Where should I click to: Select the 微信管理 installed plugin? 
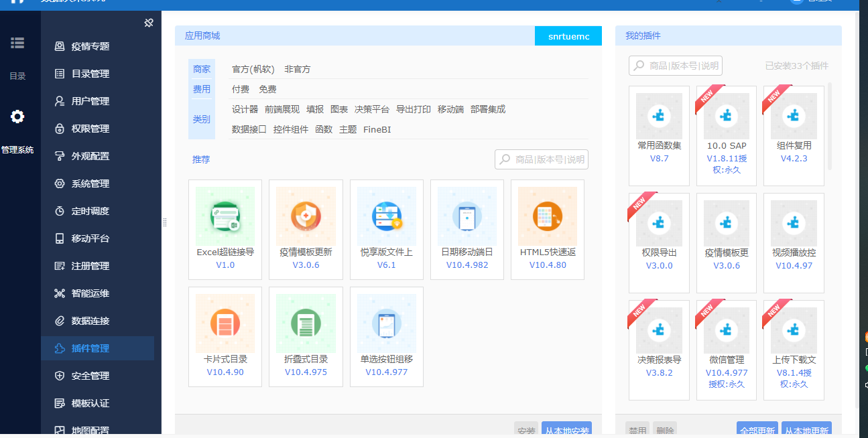727,330
